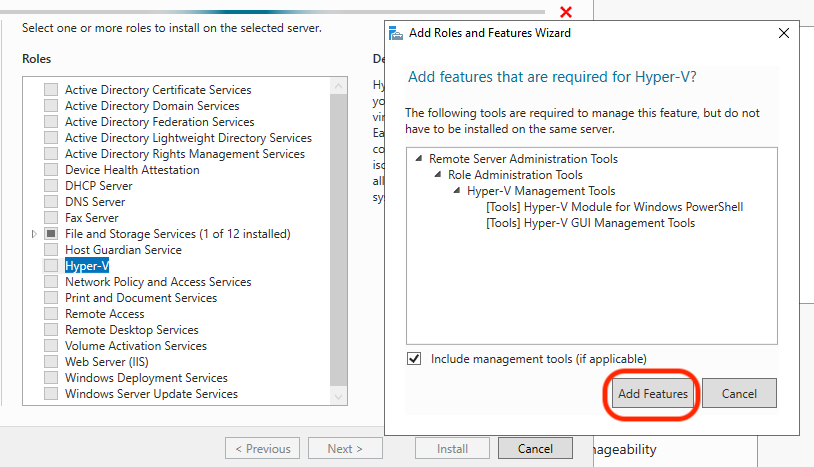Click the roles list scrollbar track
The height and width of the screenshot is (467, 814).
(338, 241)
